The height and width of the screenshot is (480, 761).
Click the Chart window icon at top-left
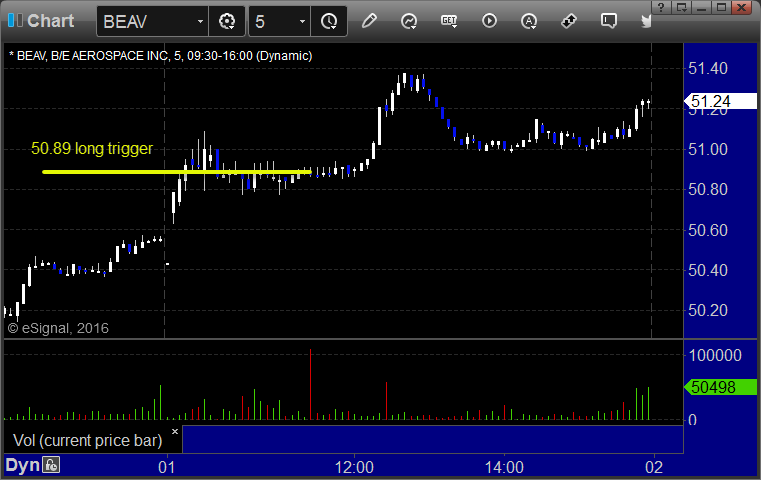16,21
